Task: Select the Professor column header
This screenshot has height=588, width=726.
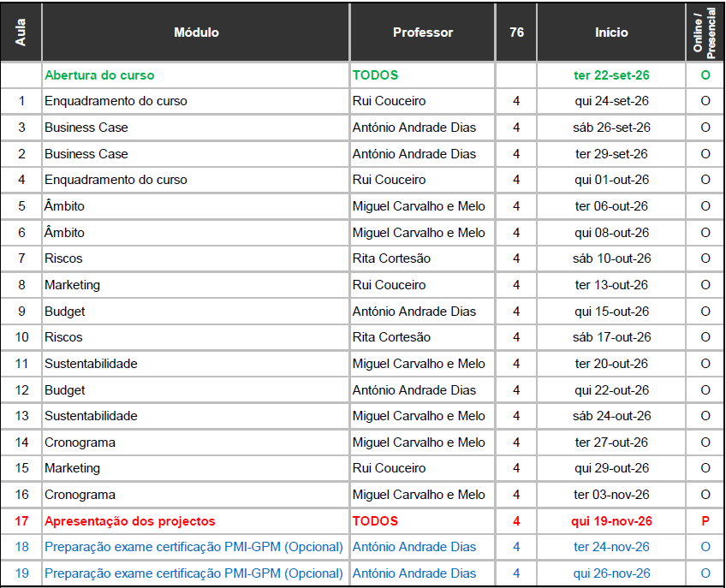Action: point(423,33)
